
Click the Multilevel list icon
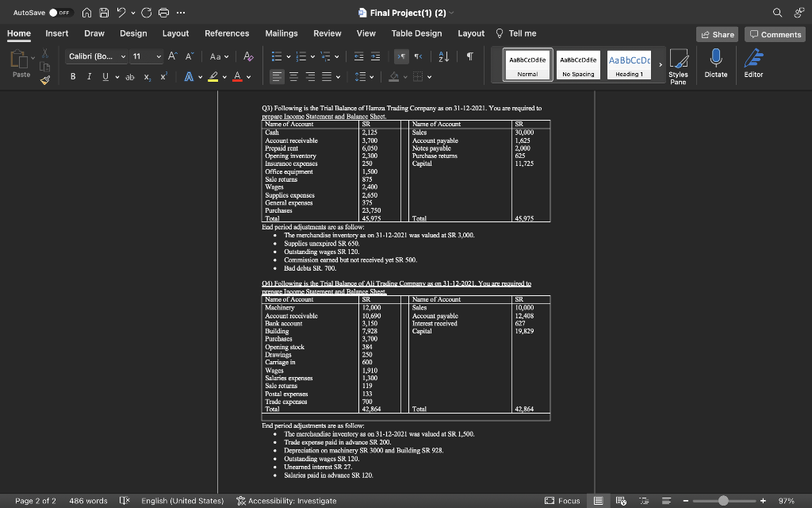coord(325,56)
